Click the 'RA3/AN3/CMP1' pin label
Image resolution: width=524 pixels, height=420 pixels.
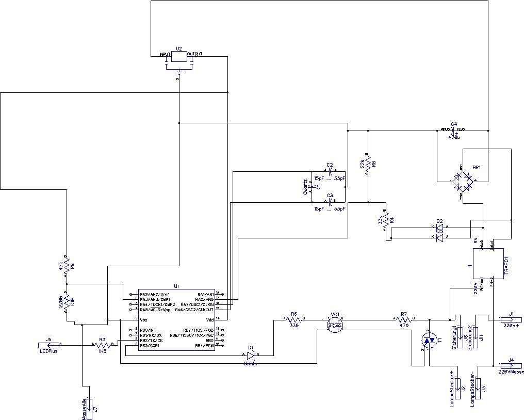point(155,299)
